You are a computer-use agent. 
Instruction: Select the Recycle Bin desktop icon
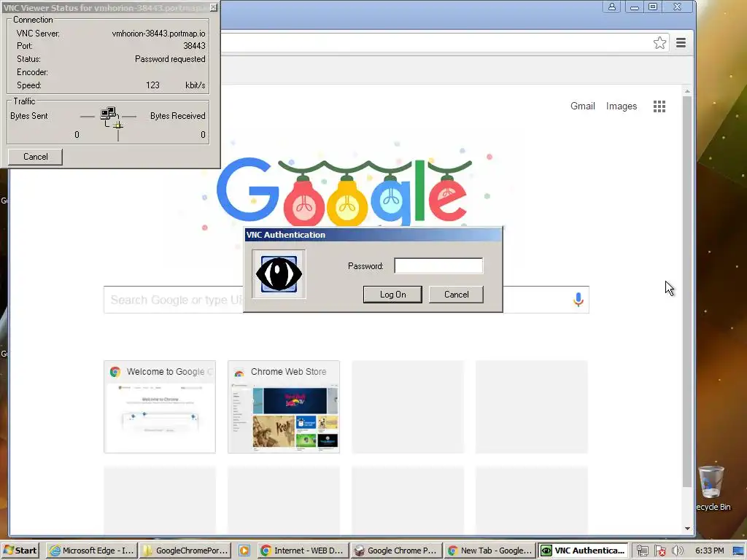tap(712, 488)
